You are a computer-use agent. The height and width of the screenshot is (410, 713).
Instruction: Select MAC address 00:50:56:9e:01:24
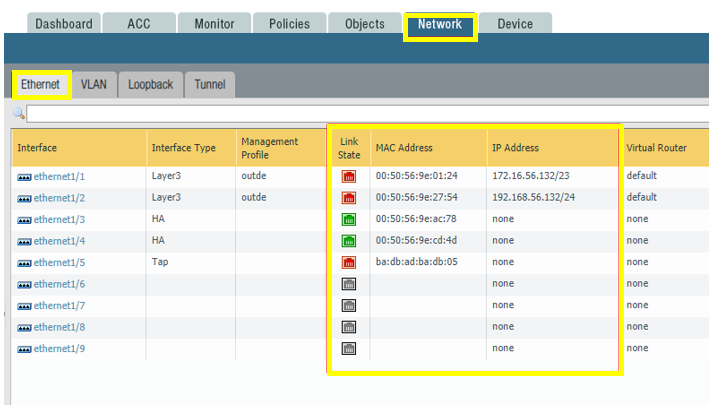point(417,176)
